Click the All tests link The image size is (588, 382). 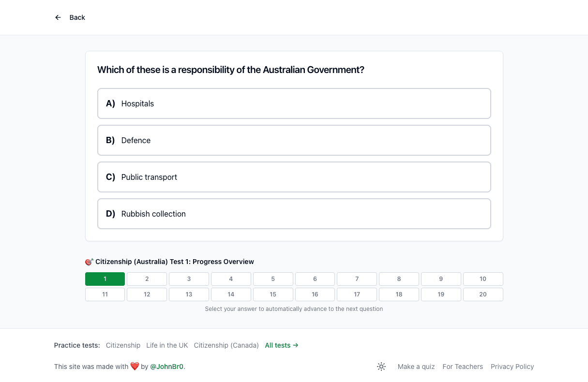(282, 345)
